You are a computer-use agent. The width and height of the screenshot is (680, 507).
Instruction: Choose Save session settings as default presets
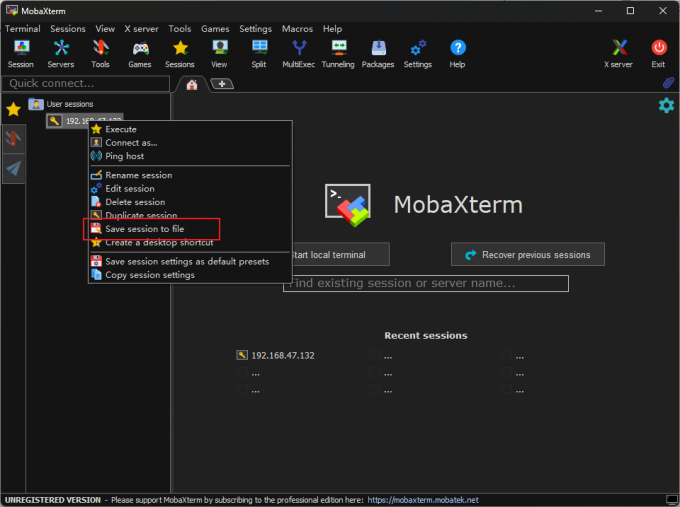[x=190, y=262]
